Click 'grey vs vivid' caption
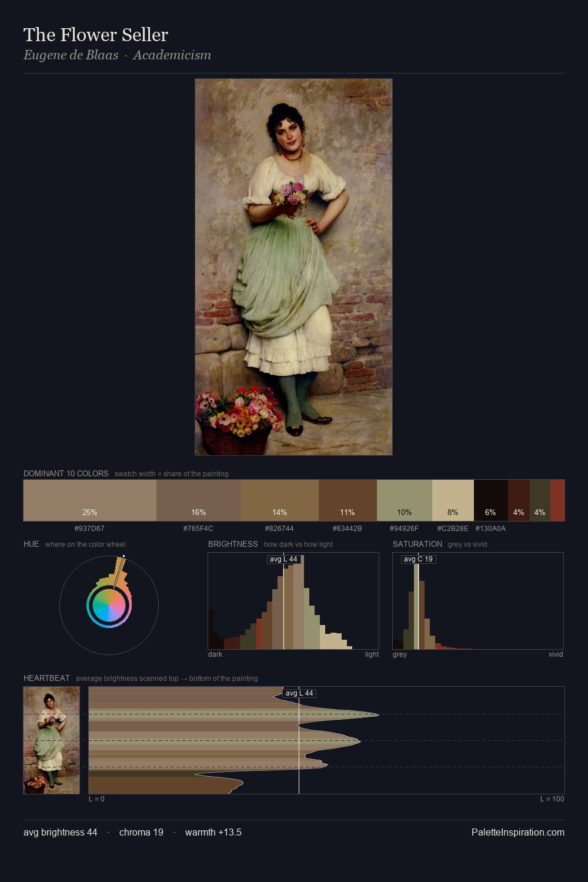This screenshot has width=588, height=882. click(x=468, y=544)
